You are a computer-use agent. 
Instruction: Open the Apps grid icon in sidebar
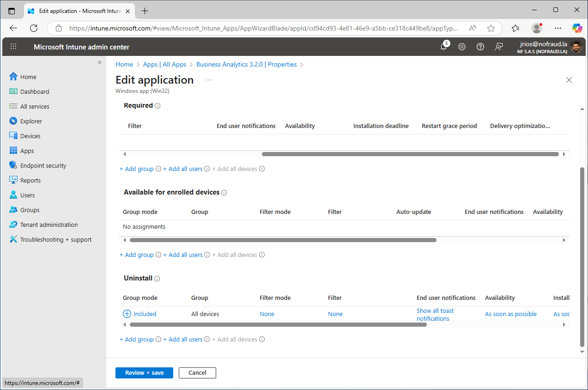pos(13,151)
